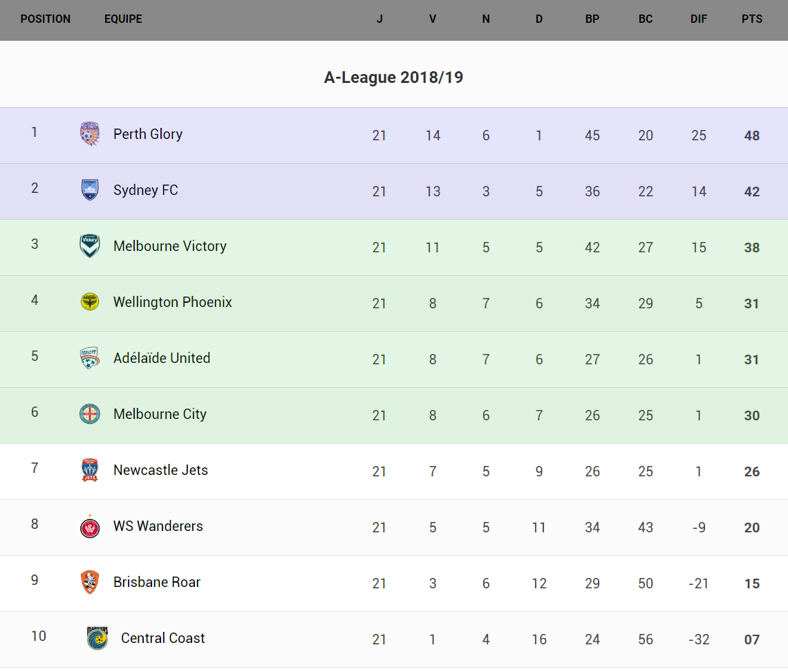Click the A-League 2018/19 title
This screenshot has height=672, width=788.
393,77
